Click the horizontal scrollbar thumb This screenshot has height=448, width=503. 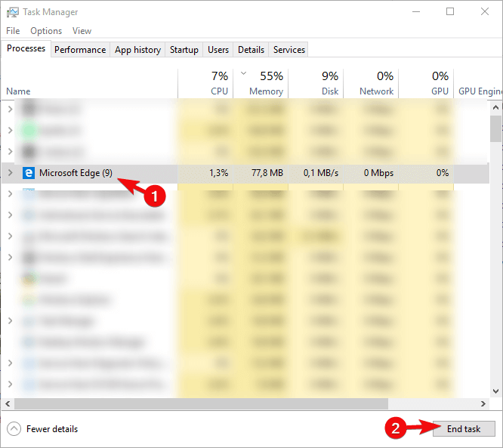coord(201,403)
